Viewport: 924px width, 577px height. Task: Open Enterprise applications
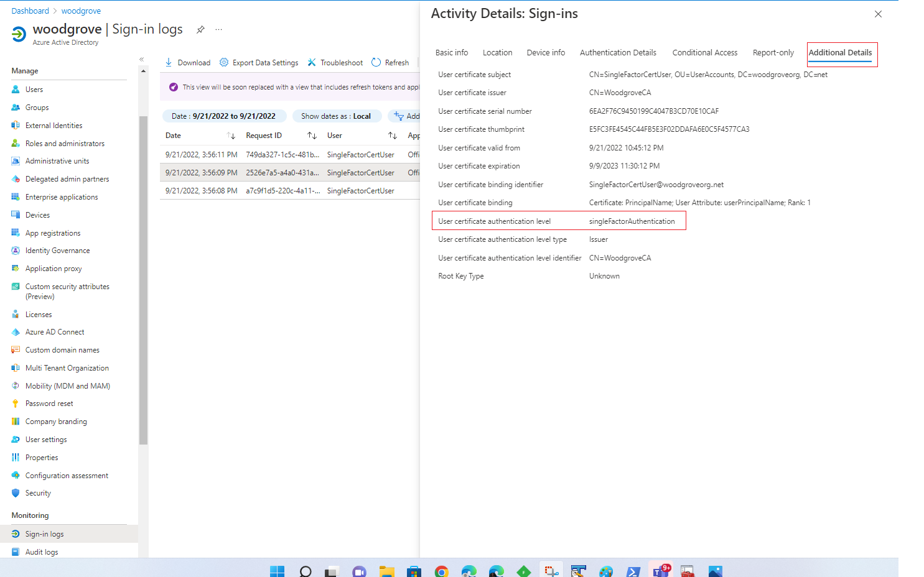point(62,197)
